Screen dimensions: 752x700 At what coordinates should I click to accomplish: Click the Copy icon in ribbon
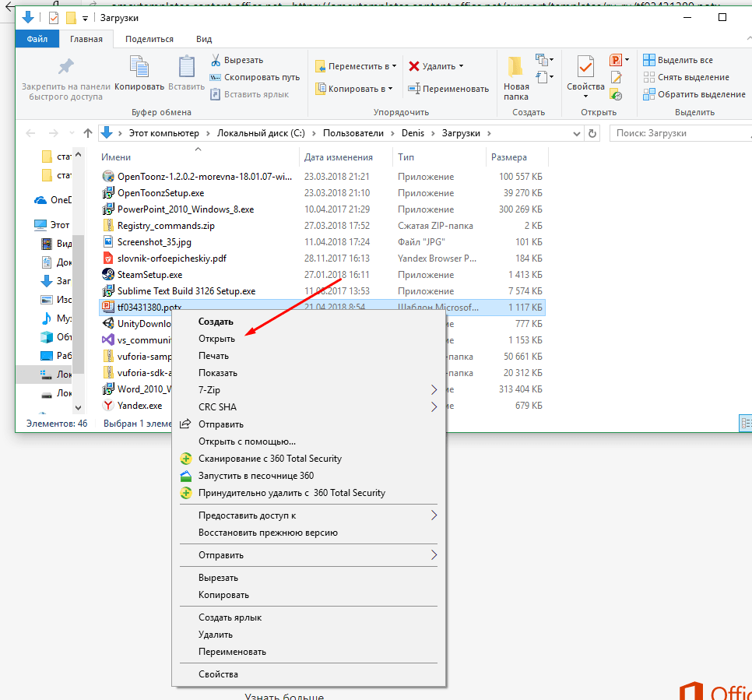coord(139,66)
